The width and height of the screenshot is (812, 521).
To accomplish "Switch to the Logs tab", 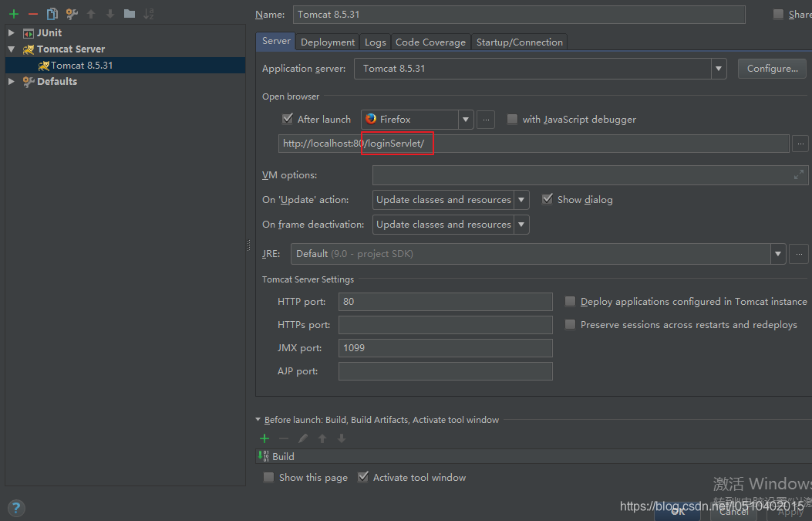I will 376,42.
